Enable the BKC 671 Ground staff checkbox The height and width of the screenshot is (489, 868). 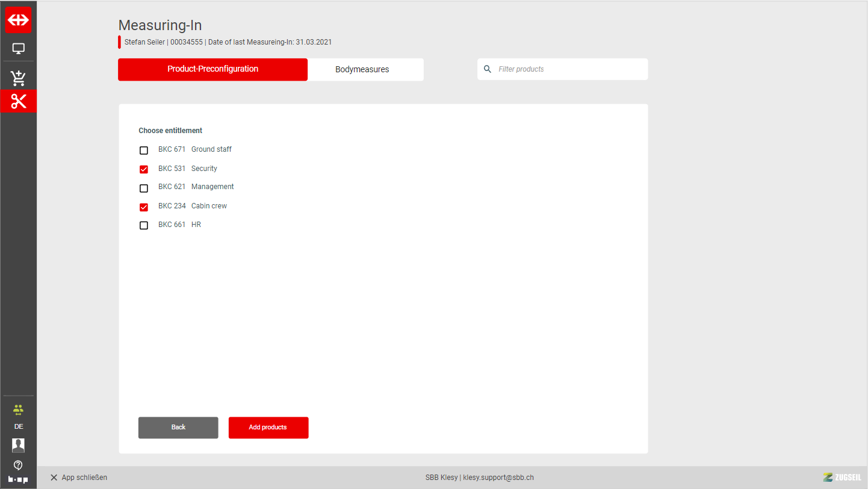144,151
